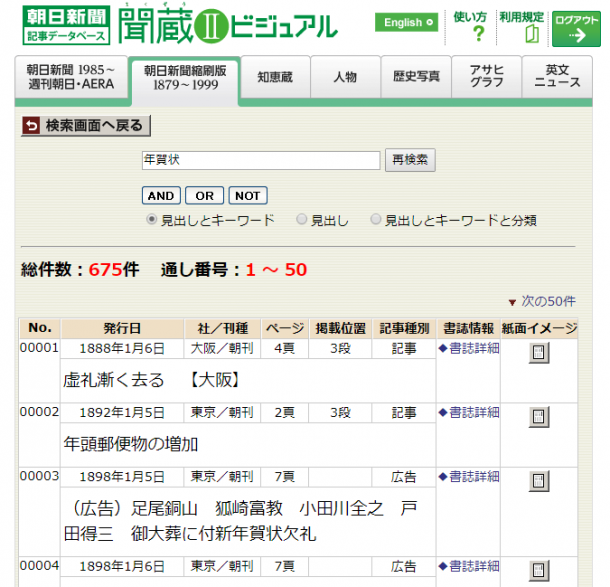Select 見出しとキーワードと分類 radio option

click(x=375, y=219)
